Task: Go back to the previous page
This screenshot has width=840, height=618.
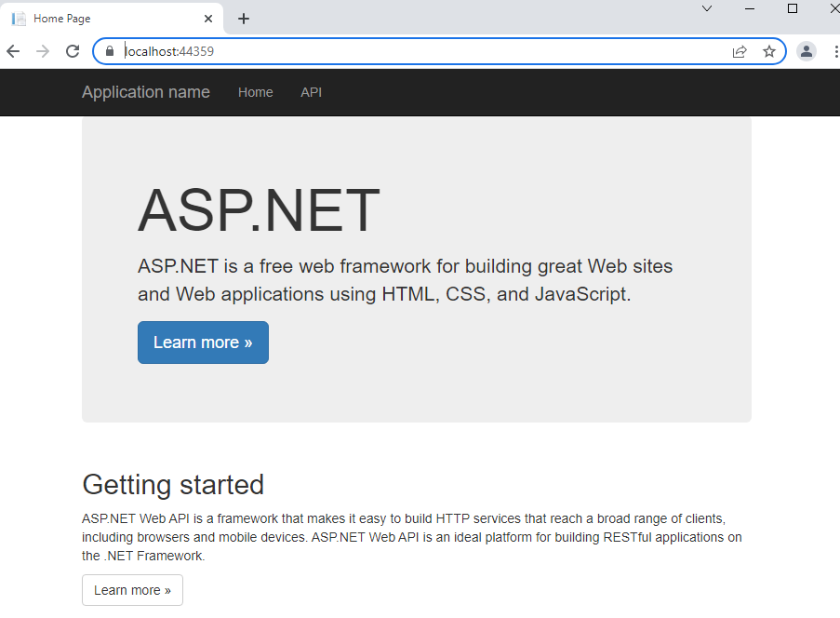Action: pyautogui.click(x=13, y=51)
